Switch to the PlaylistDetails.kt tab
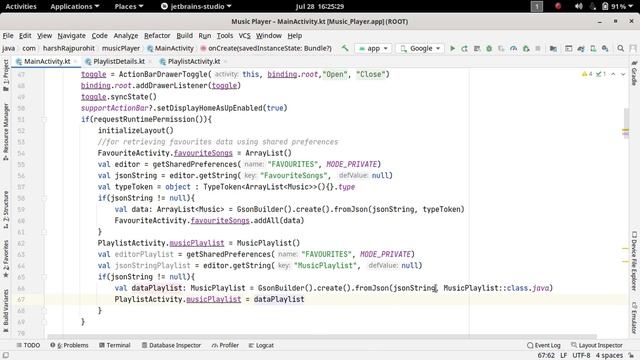This screenshot has height=360, width=640. click(119, 61)
